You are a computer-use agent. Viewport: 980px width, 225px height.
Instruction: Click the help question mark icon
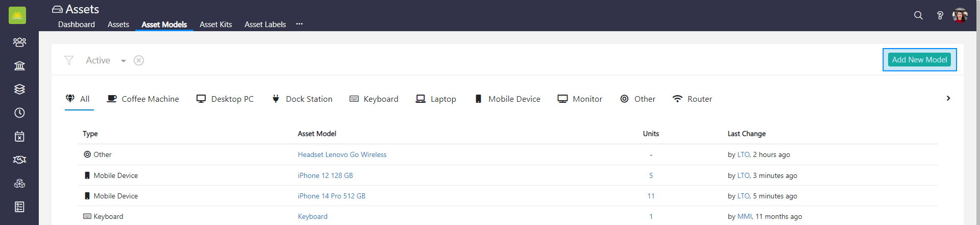point(940,15)
